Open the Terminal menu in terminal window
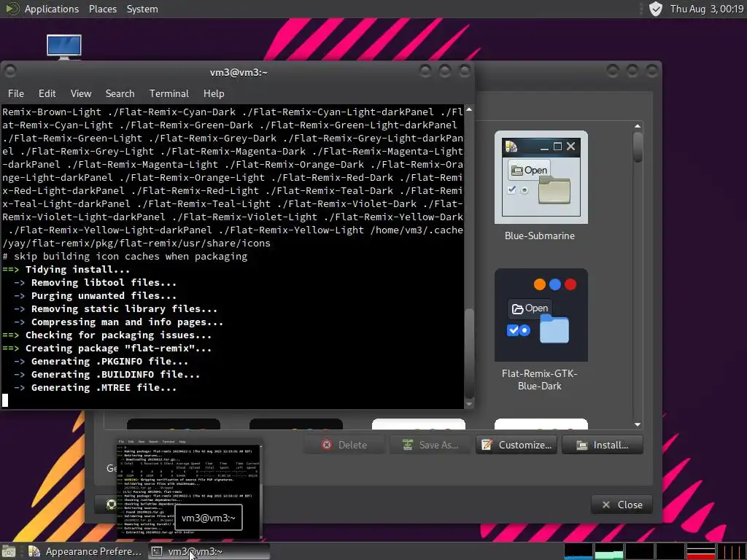This screenshot has width=747, height=560. coord(169,93)
